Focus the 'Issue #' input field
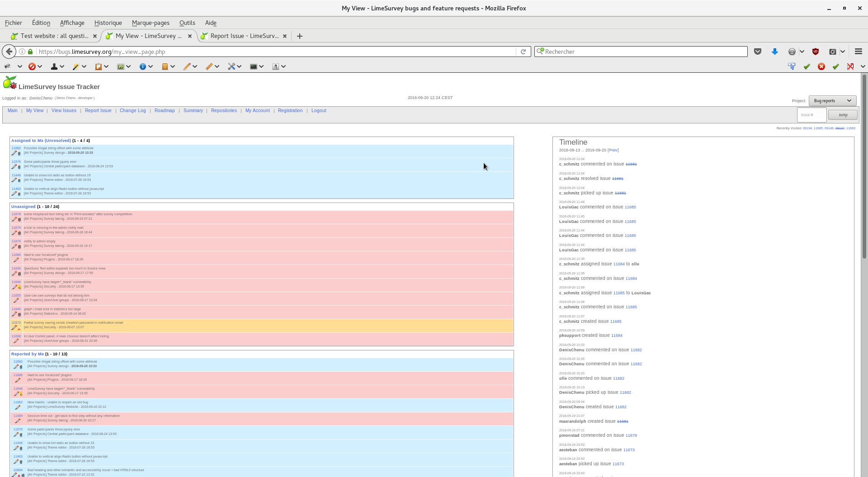The image size is (868, 477). [811, 115]
